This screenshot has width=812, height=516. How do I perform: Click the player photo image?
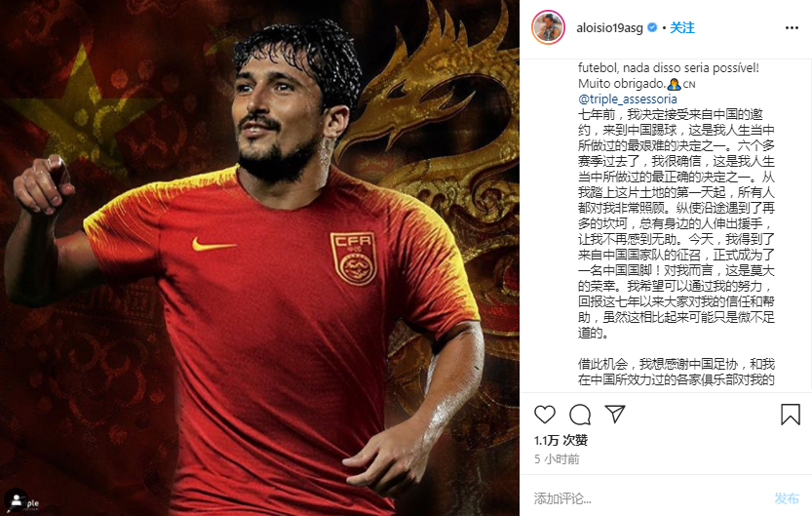[x=259, y=258]
